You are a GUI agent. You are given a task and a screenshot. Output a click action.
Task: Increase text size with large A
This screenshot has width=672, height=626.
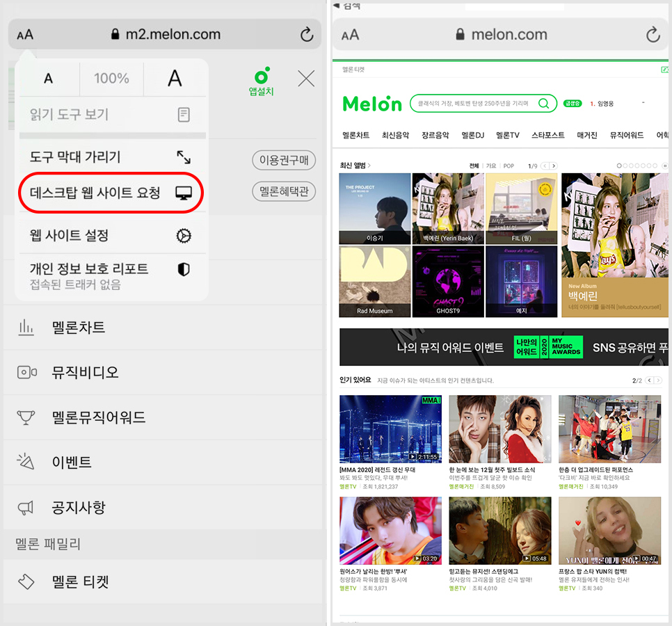tap(175, 79)
